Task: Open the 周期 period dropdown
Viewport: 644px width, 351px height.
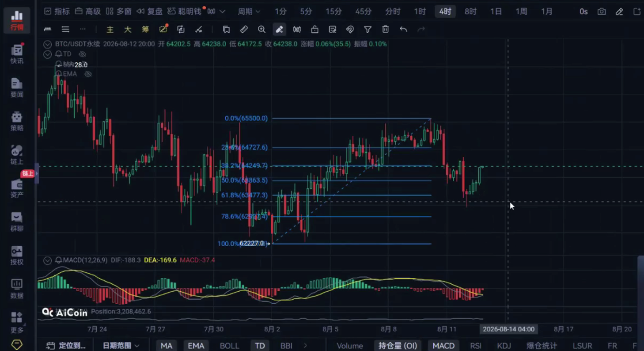Action: (249, 11)
